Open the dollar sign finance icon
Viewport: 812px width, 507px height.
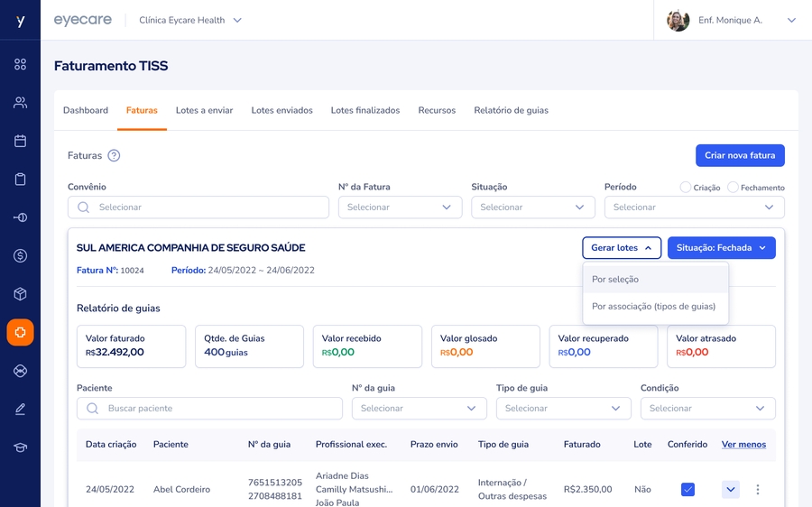tap(20, 256)
